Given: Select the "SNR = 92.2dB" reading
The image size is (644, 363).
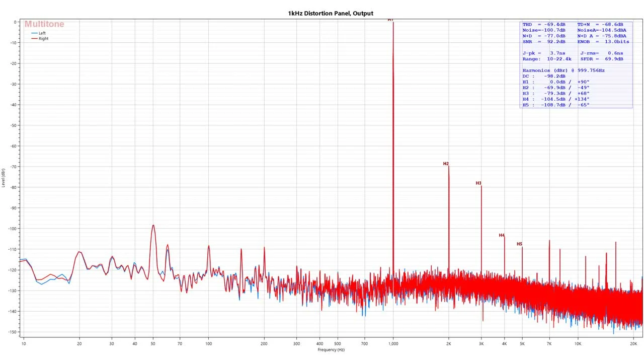Looking at the screenshot, I should point(544,42).
